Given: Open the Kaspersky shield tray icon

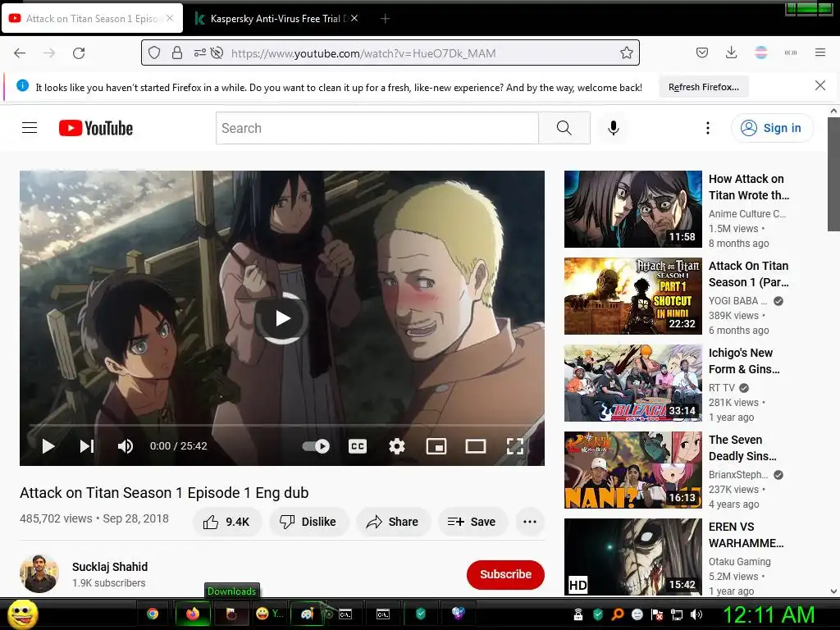Looking at the screenshot, I should coord(598,614).
